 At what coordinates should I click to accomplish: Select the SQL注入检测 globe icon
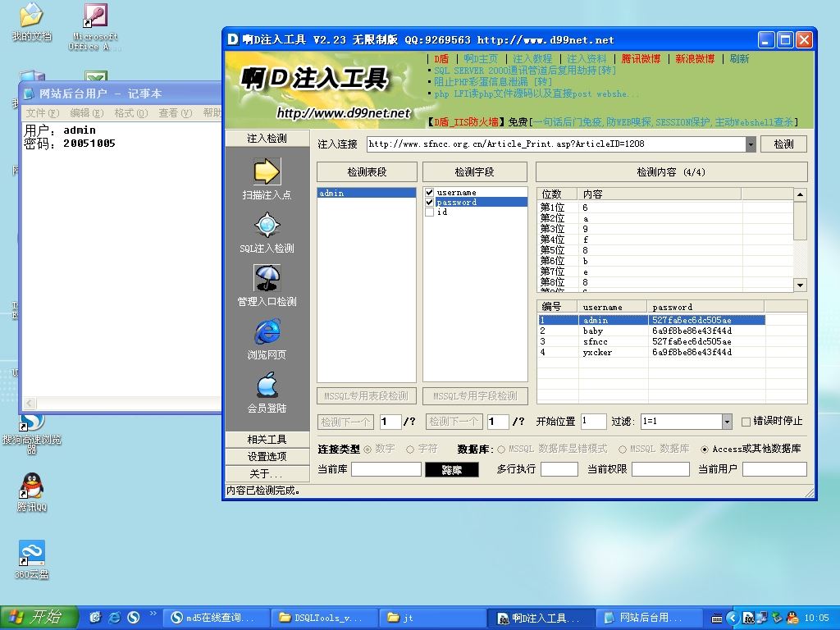[x=267, y=225]
